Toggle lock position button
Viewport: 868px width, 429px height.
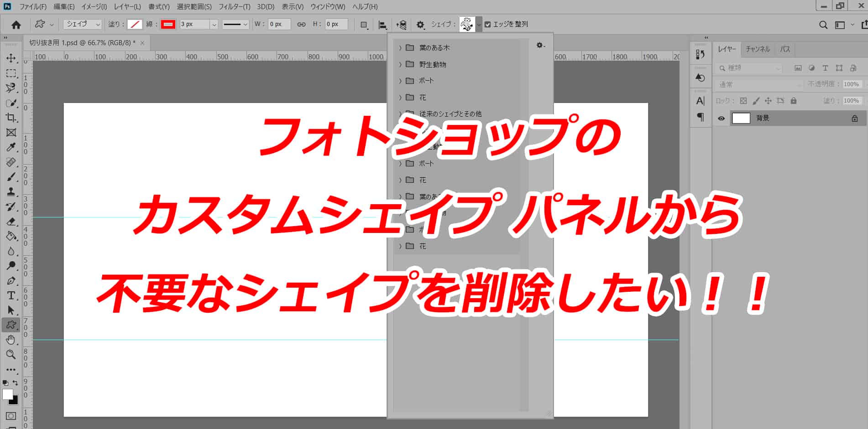tap(768, 101)
